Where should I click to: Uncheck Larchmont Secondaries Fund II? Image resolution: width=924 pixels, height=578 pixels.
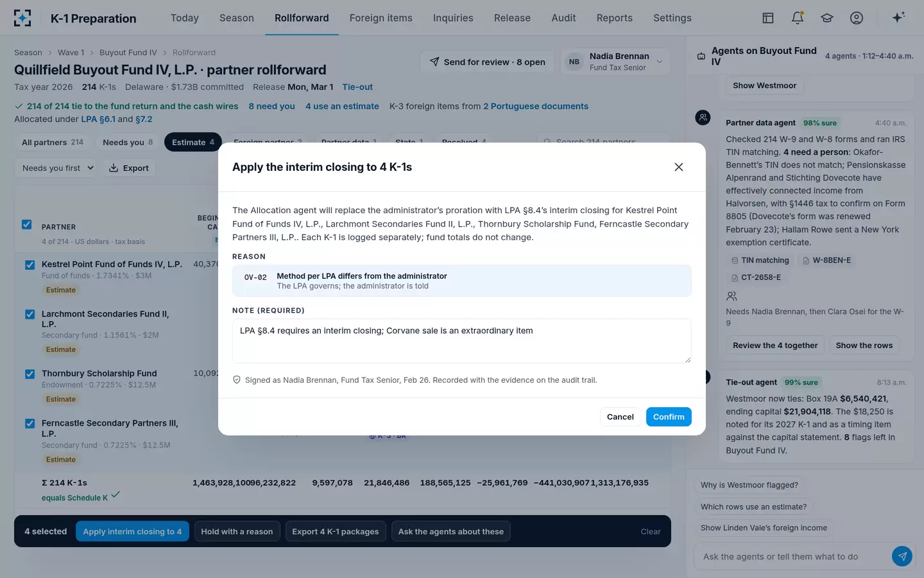coord(30,314)
